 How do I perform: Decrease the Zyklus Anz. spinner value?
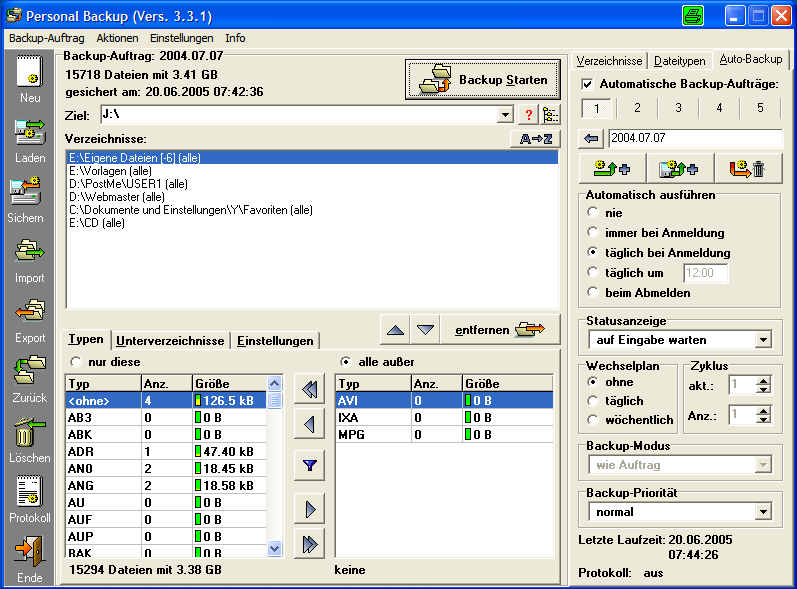(x=763, y=420)
